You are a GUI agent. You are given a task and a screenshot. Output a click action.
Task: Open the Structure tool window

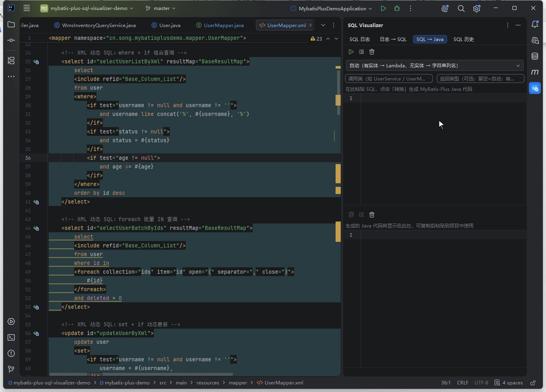point(11,61)
